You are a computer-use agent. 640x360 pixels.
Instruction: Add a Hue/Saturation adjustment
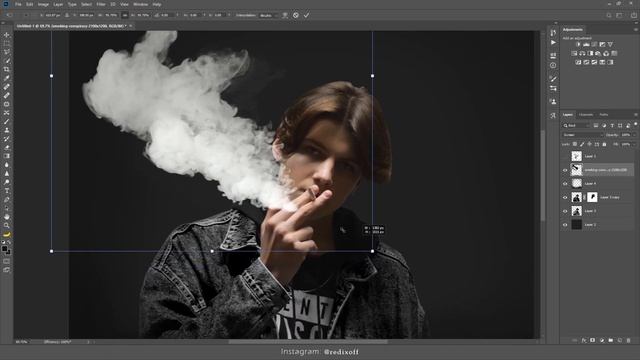574,53
